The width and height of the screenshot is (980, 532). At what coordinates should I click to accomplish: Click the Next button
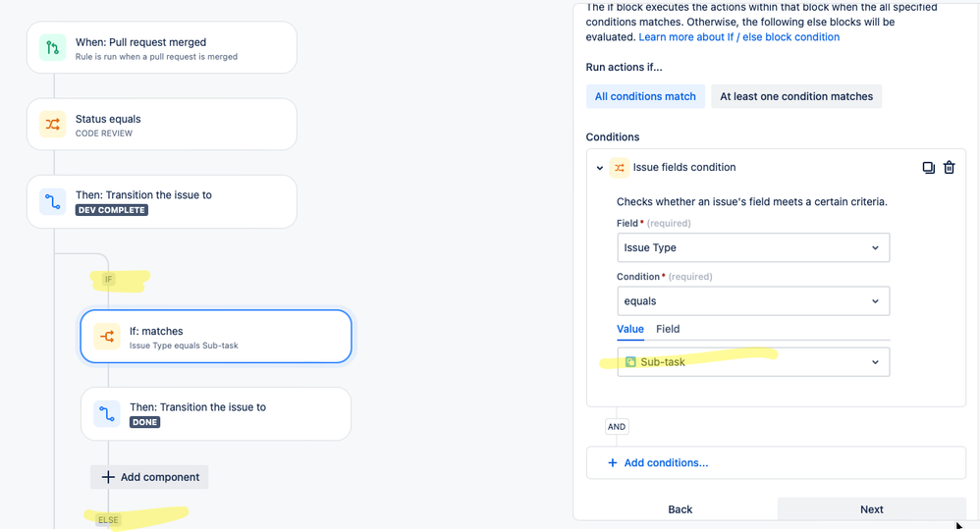pyautogui.click(x=871, y=509)
